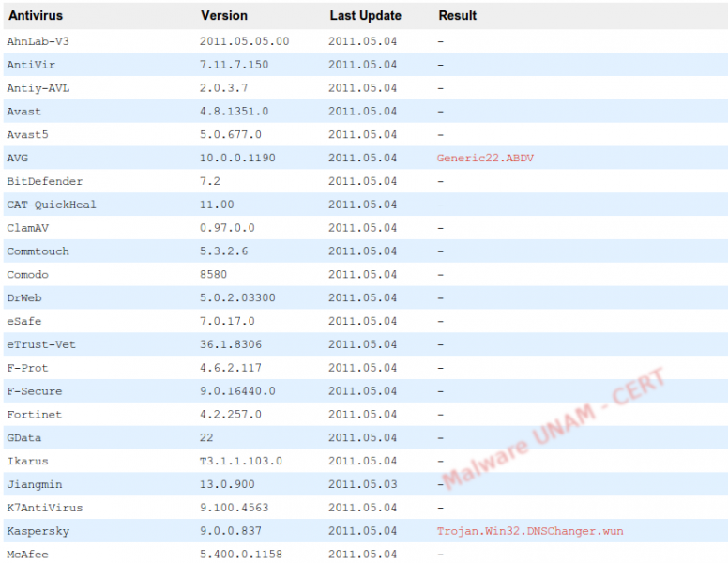Select version 4.6.2.117 of F-Prot

[x=231, y=368]
